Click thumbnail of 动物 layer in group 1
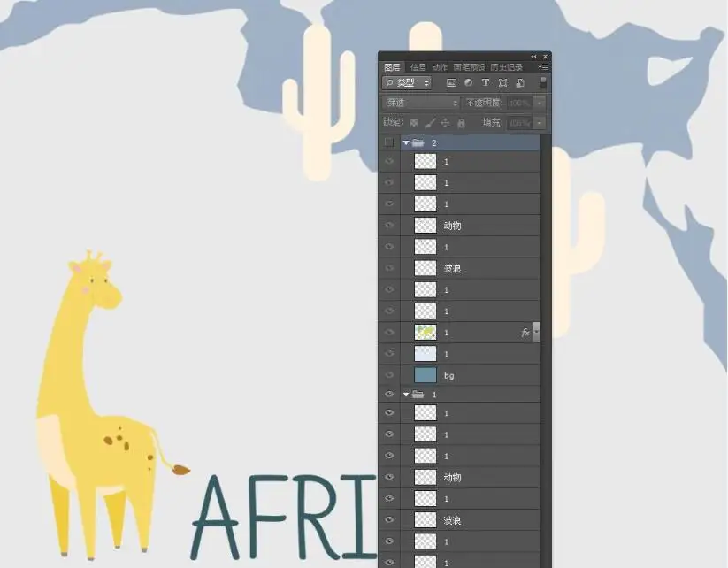 [425, 477]
